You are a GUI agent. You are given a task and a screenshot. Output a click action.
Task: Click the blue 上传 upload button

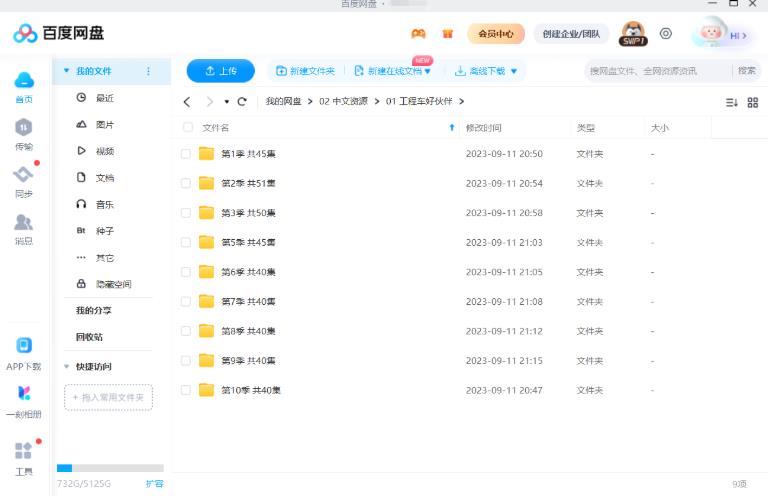[220, 71]
